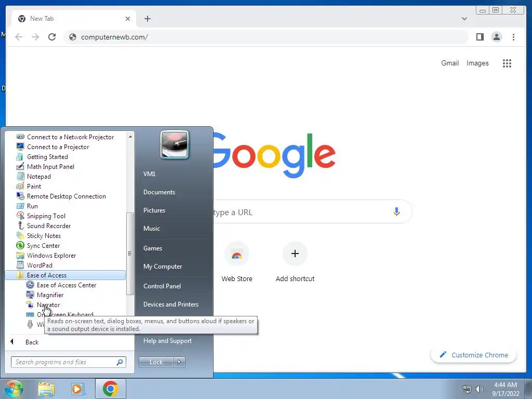
Task: Open the Web Store shortcut
Action: pos(237,262)
